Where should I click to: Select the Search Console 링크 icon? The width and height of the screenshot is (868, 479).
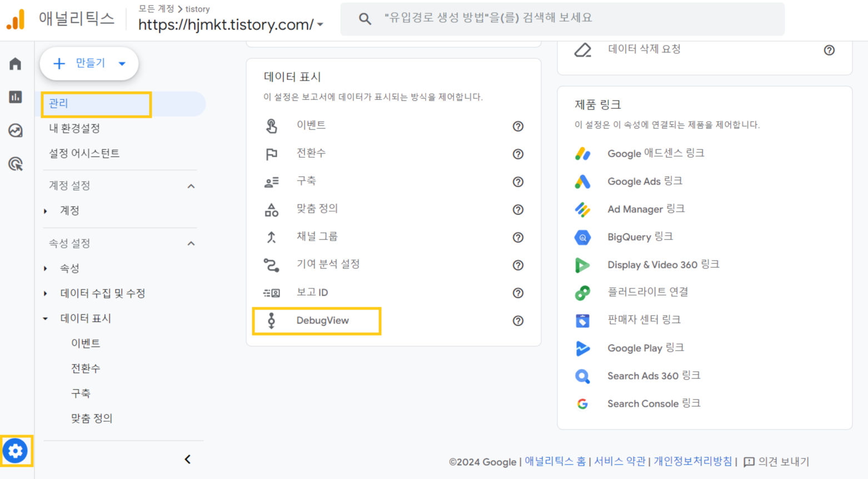(x=581, y=403)
